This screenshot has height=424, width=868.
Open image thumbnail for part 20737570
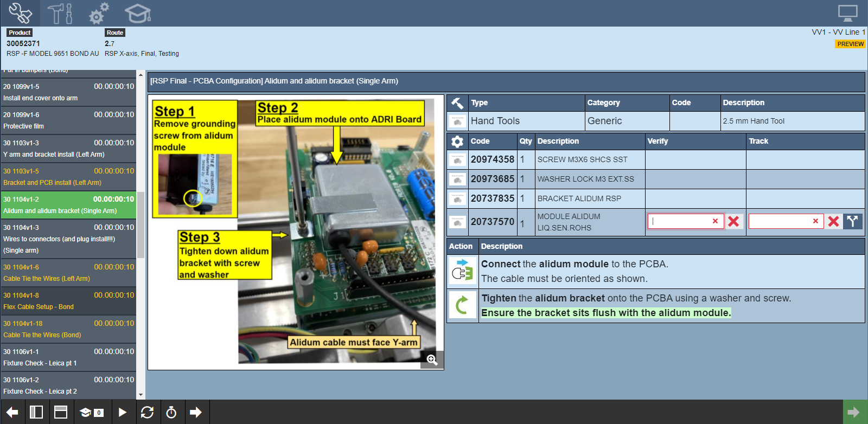point(458,222)
